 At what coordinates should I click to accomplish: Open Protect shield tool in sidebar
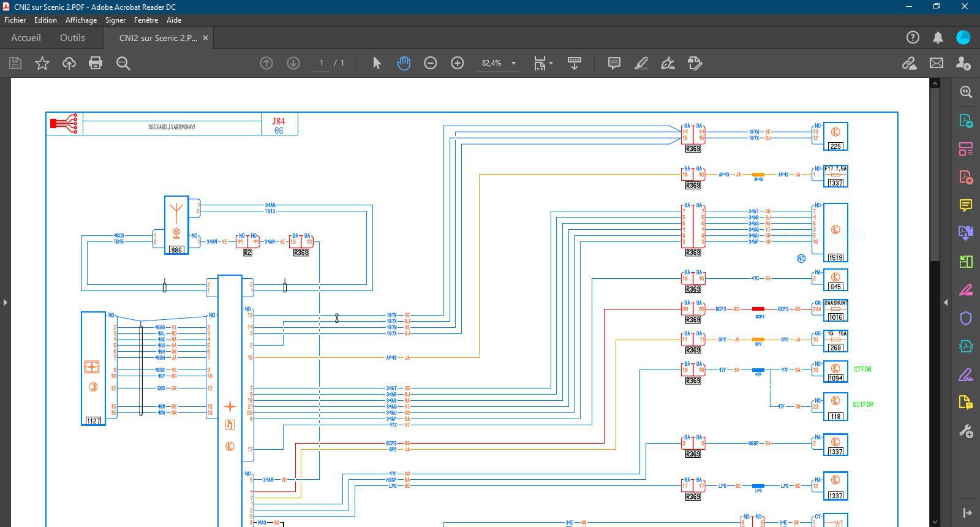966,318
